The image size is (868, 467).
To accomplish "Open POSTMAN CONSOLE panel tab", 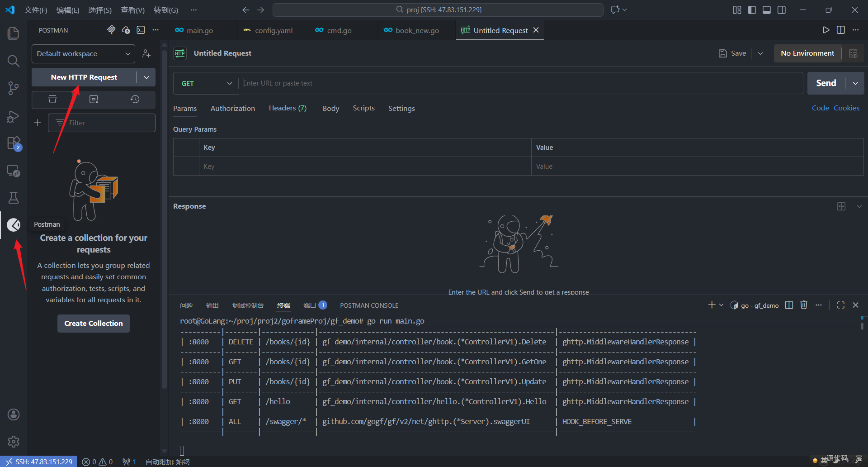I will point(369,305).
